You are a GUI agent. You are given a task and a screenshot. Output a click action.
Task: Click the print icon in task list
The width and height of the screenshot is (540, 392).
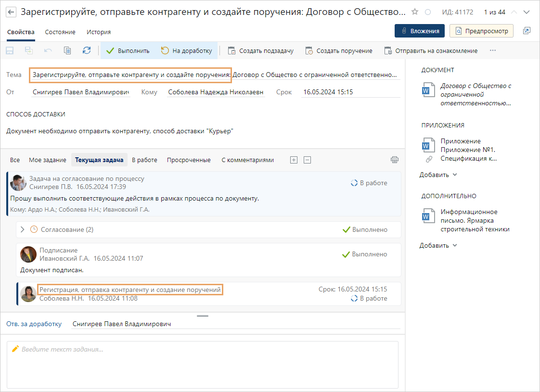(x=395, y=160)
